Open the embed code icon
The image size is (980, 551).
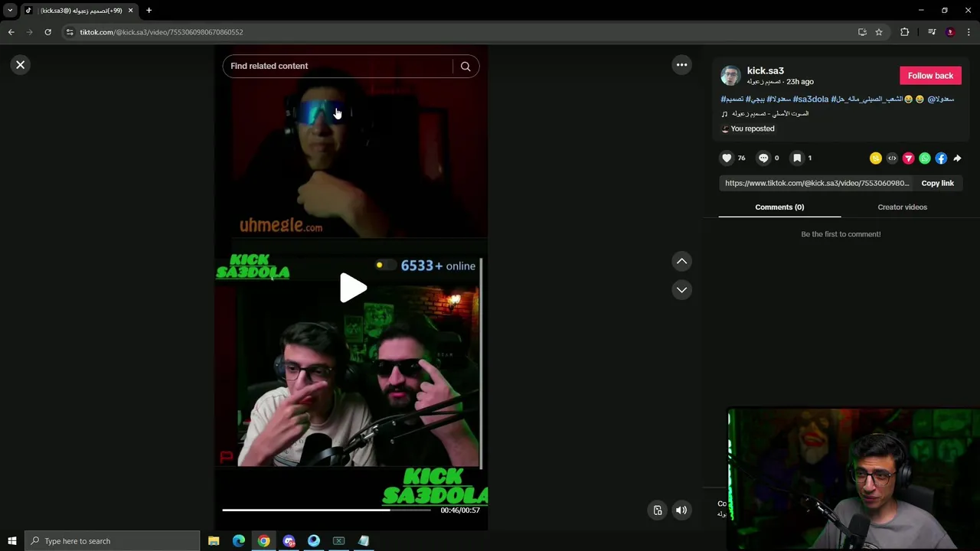pos(892,158)
